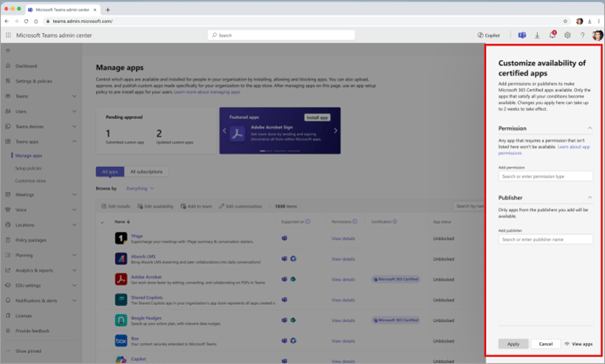Click the top Search box
The height and width of the screenshot is (364, 605).
(281, 35)
